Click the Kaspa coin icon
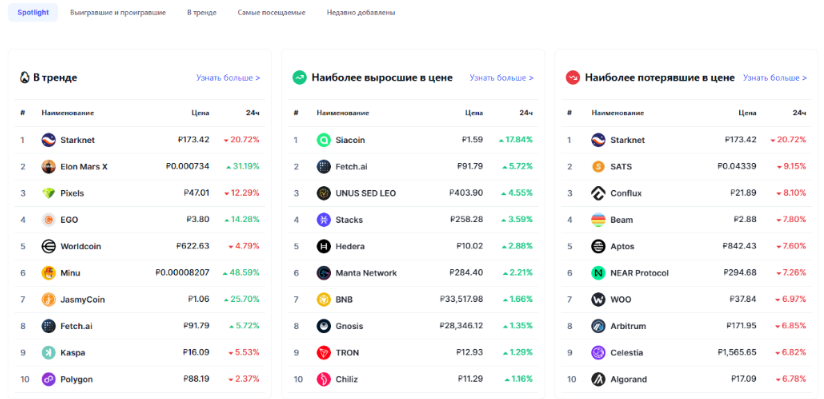Screen dimensions: 824x399 pyautogui.click(x=48, y=353)
